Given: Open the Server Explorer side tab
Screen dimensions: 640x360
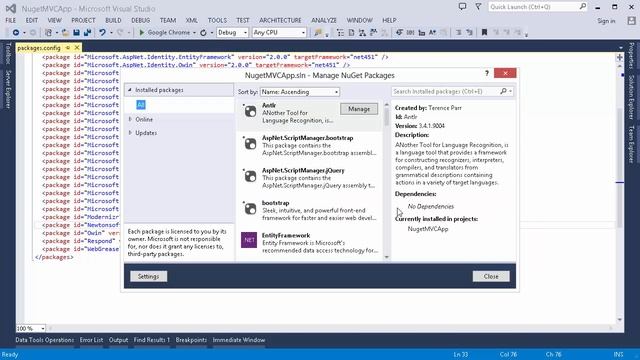Looking at the screenshot, I should pos(8,89).
